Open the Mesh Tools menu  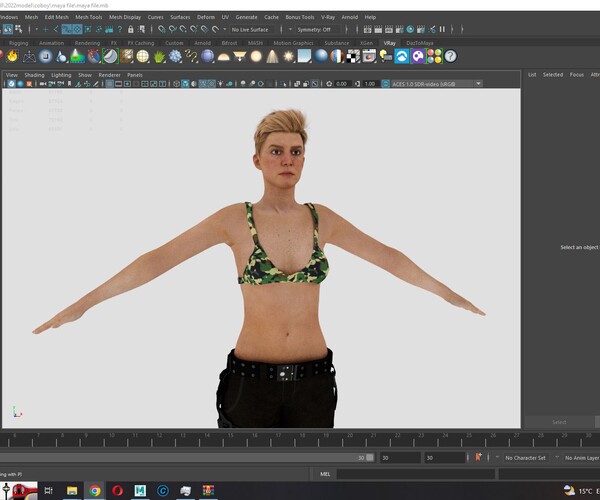coord(89,17)
